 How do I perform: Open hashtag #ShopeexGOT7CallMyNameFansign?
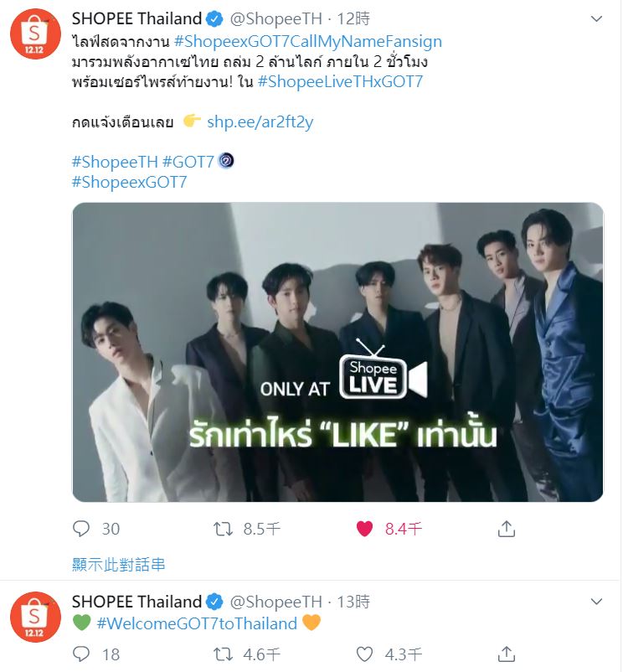[x=307, y=41]
